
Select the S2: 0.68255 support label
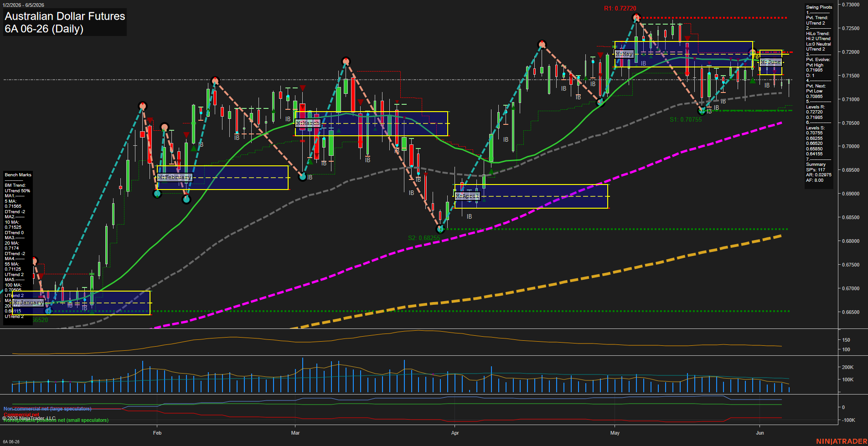(x=424, y=238)
